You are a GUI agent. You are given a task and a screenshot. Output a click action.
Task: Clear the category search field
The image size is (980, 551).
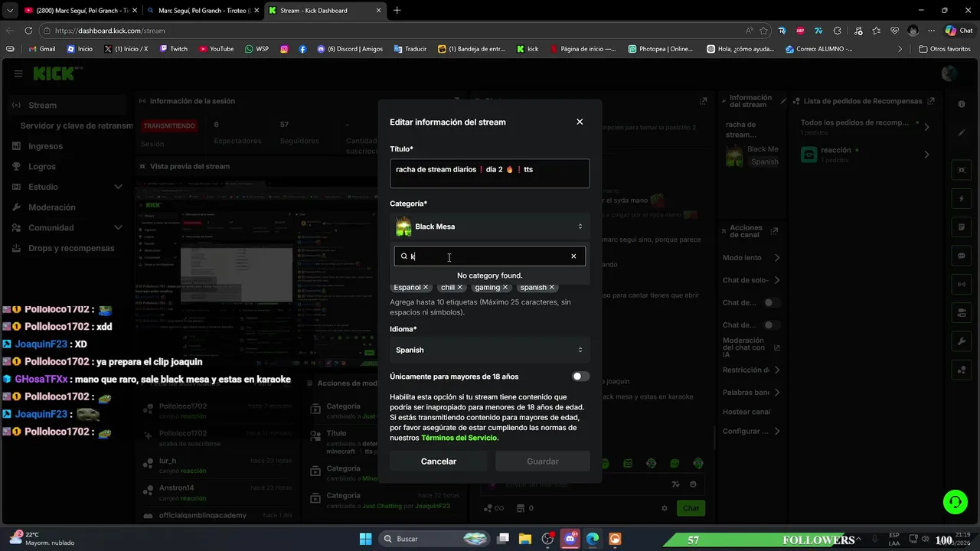573,256
